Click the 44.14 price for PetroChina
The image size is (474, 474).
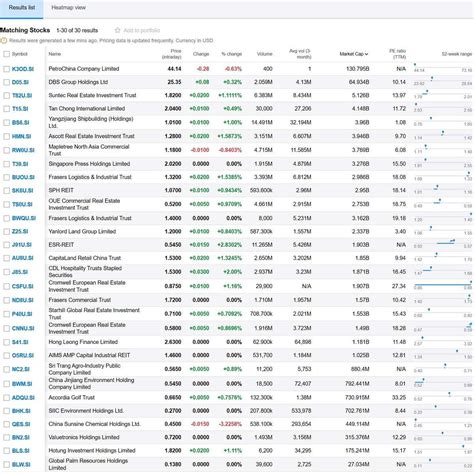point(174,69)
